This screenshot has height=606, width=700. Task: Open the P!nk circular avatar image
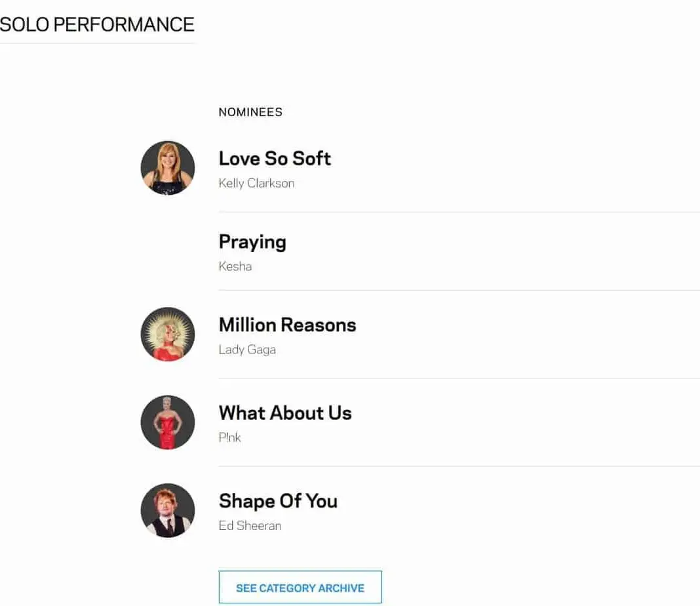tap(168, 422)
